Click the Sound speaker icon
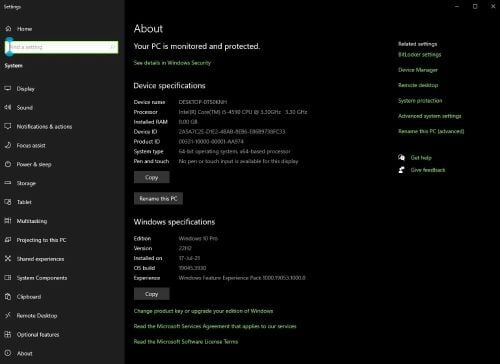Image resolution: width=500 pixels, height=364 pixels. 8,107
